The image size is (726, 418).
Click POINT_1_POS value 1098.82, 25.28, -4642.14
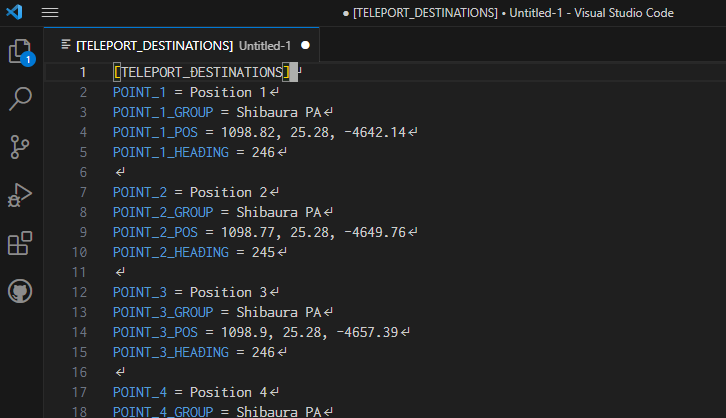coord(313,132)
